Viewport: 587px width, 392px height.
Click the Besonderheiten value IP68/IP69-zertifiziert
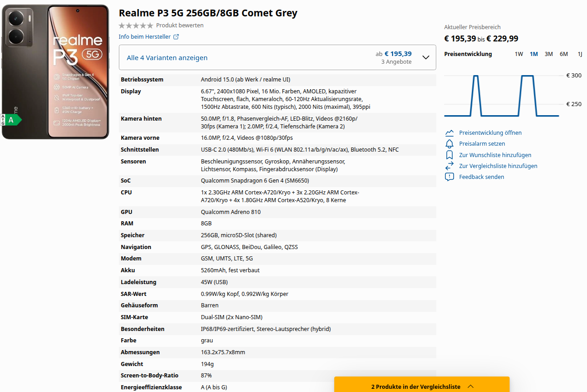pyautogui.click(x=265, y=329)
